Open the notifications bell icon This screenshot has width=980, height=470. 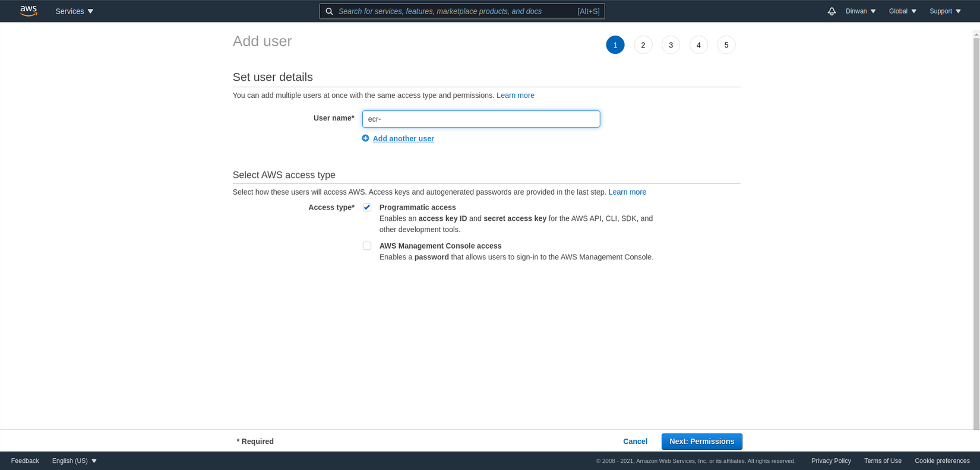pos(832,11)
